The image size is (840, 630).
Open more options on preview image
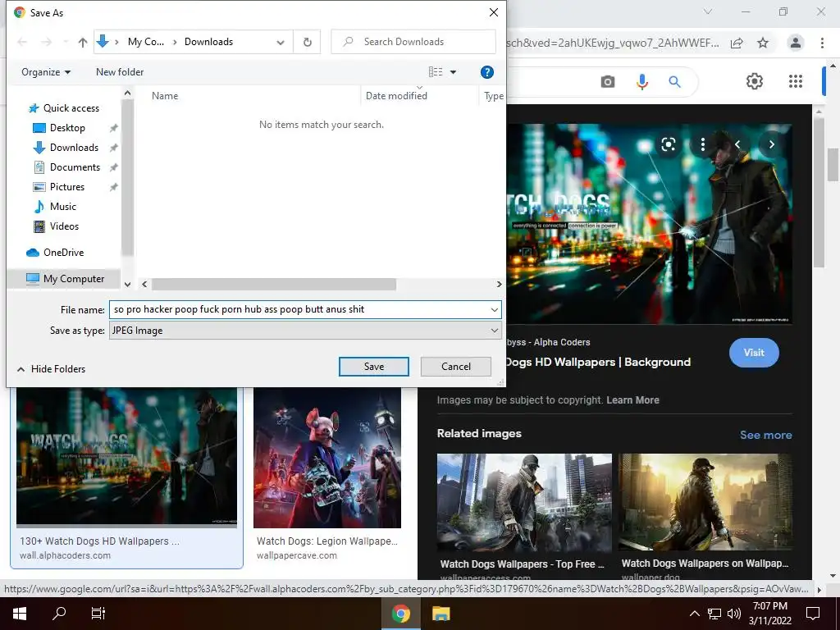pos(702,144)
